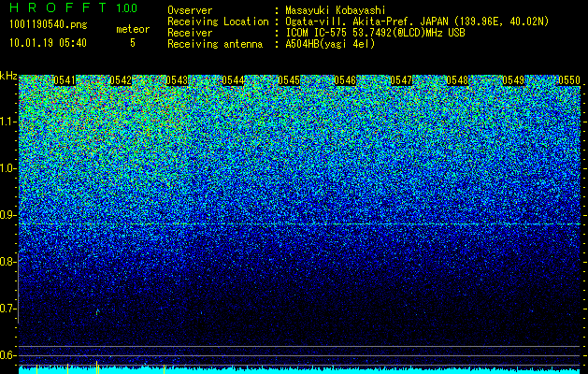588x374 pixels.
Task: Select the A504HB(yagi 4el) antenna text
Action: point(330,44)
